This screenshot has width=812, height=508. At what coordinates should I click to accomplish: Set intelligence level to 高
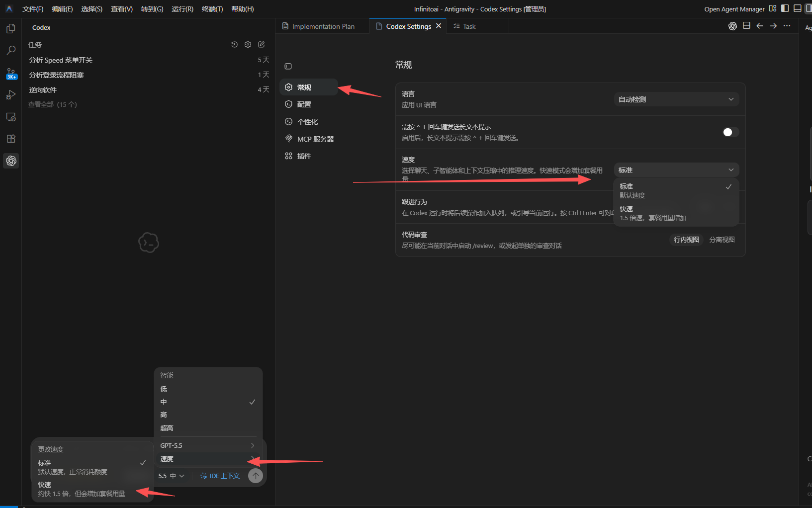pos(208,415)
